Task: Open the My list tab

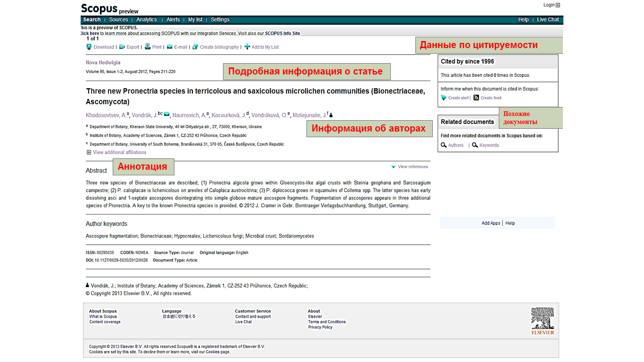Action: pyautogui.click(x=195, y=20)
